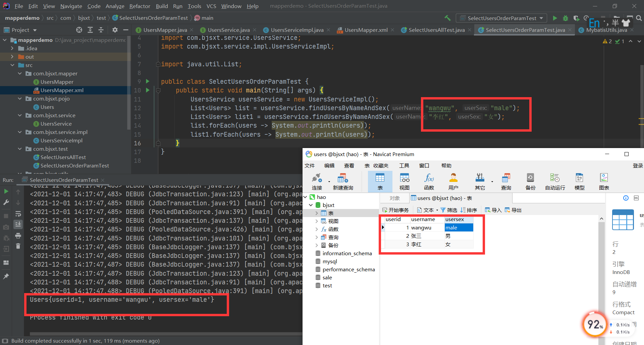The height and width of the screenshot is (345, 644).
Task: Click the run gutter arrow at line 9
Action: coord(148,81)
